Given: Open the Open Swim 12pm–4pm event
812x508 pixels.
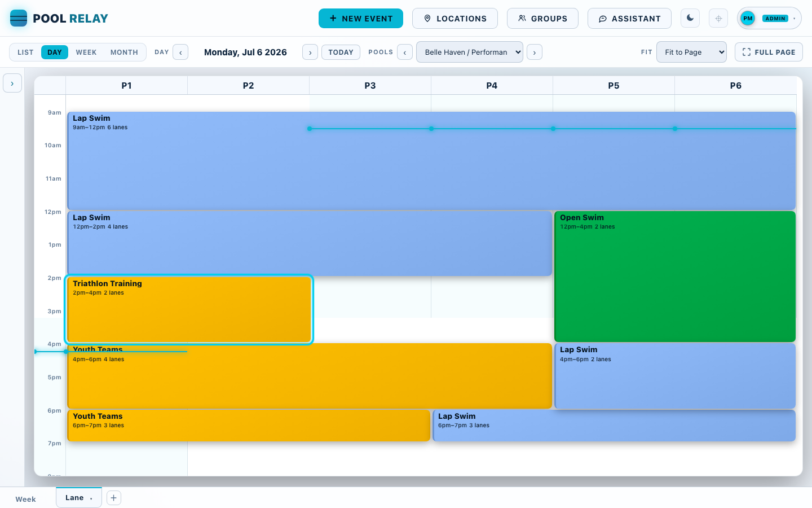Looking at the screenshot, I should [x=675, y=277].
